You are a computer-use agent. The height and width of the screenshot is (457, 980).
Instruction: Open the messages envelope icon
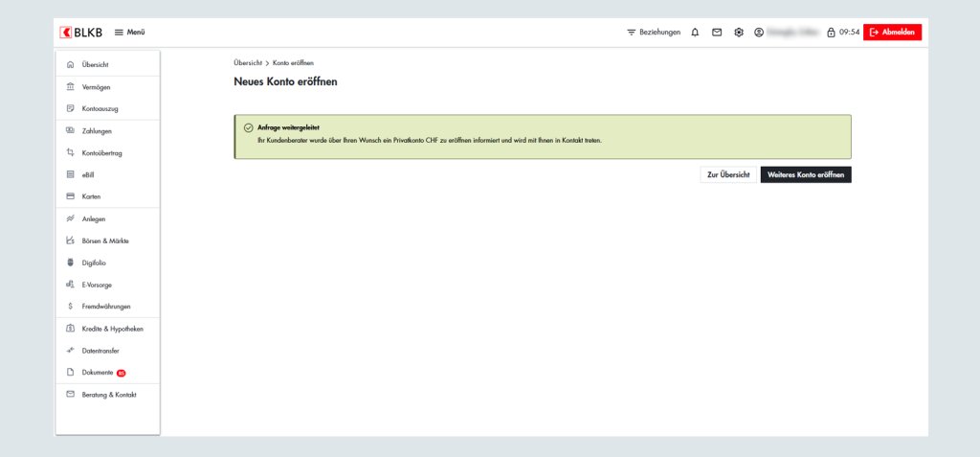[x=717, y=32]
